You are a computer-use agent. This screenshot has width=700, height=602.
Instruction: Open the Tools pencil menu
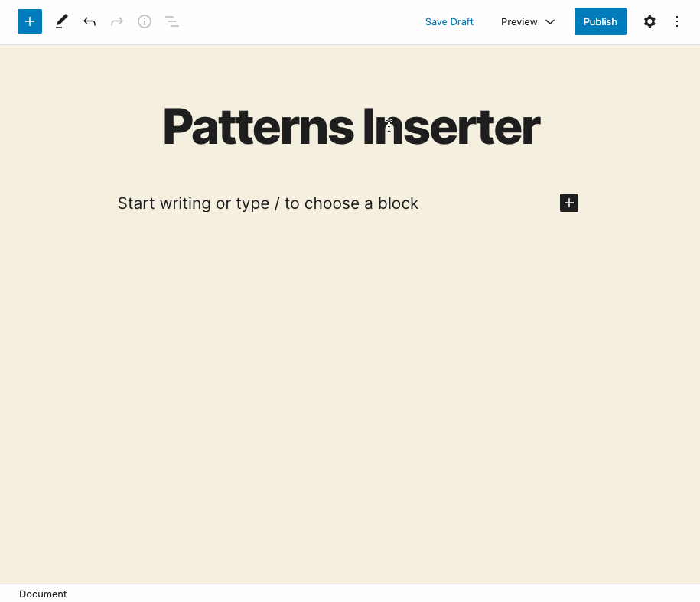(62, 21)
